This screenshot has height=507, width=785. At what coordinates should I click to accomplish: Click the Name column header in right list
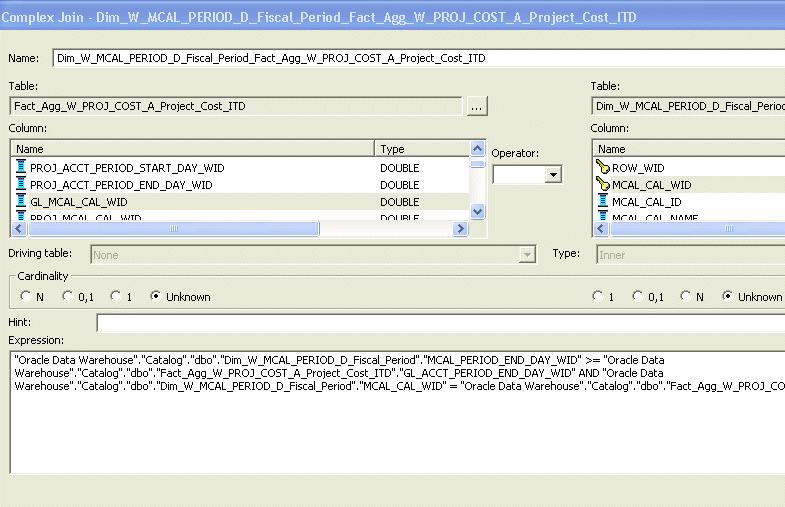coord(689,149)
